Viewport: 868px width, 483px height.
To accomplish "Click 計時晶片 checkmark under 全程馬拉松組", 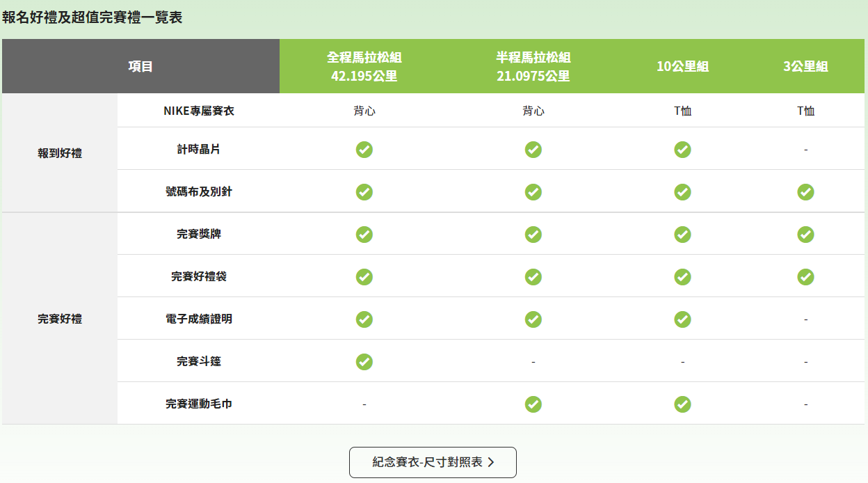I will tap(364, 149).
